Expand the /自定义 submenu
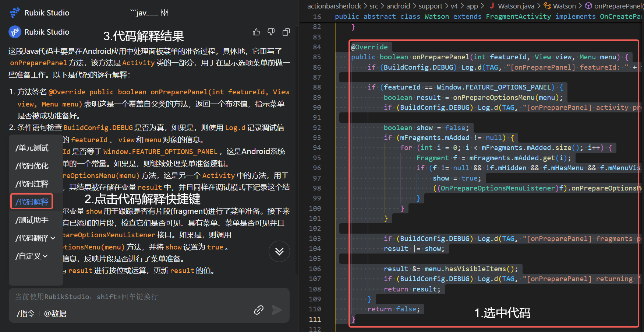 pos(32,256)
